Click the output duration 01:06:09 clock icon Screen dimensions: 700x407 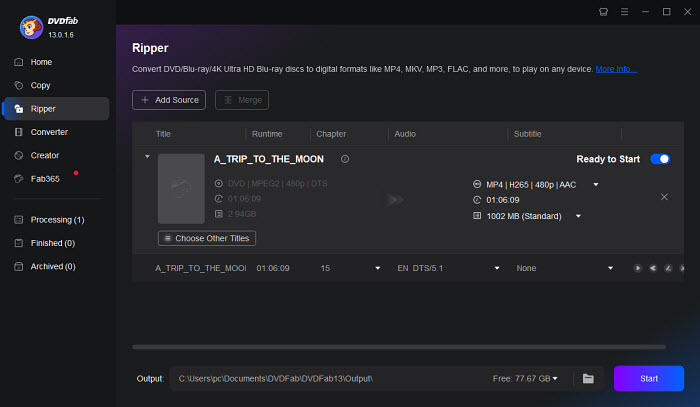(x=477, y=199)
